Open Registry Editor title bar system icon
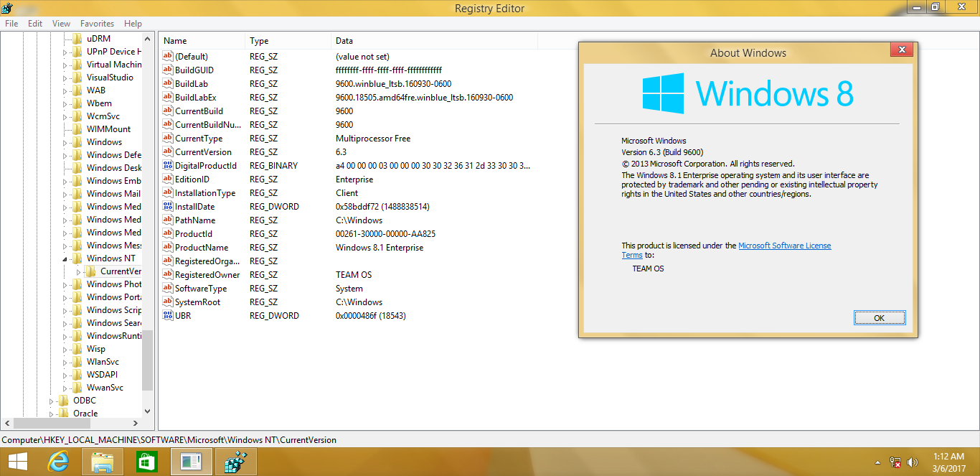The width and height of the screenshot is (980, 476). (7, 8)
